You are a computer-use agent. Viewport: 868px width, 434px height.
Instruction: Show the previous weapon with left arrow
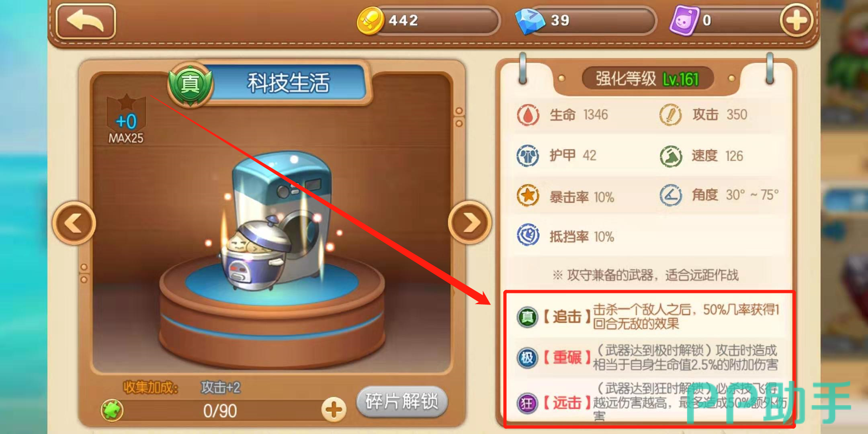(x=74, y=223)
